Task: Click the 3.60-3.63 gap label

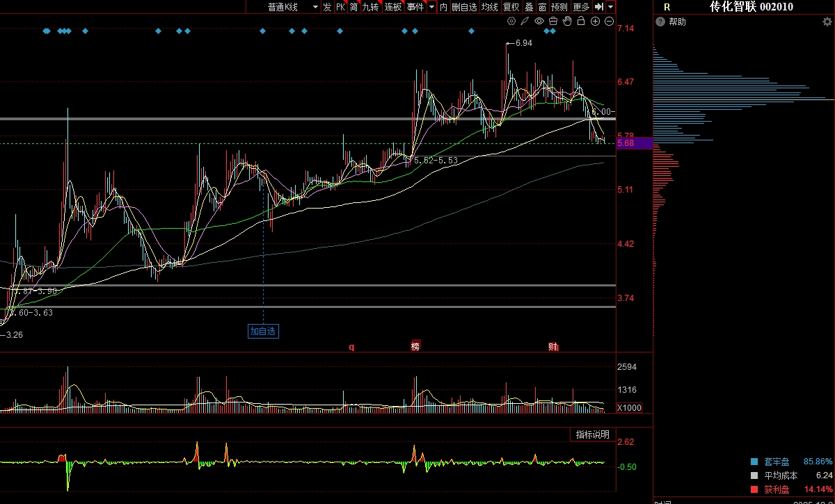Action: 31,313
